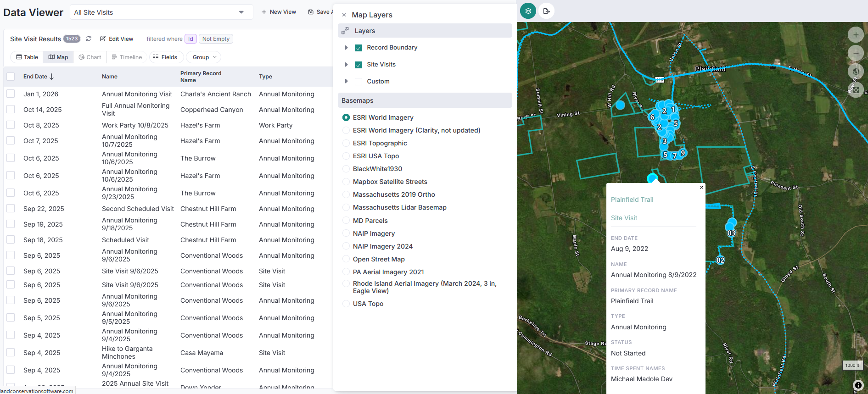Switch to the Timeline view tab
Image resolution: width=868 pixels, height=394 pixels.
tap(127, 57)
